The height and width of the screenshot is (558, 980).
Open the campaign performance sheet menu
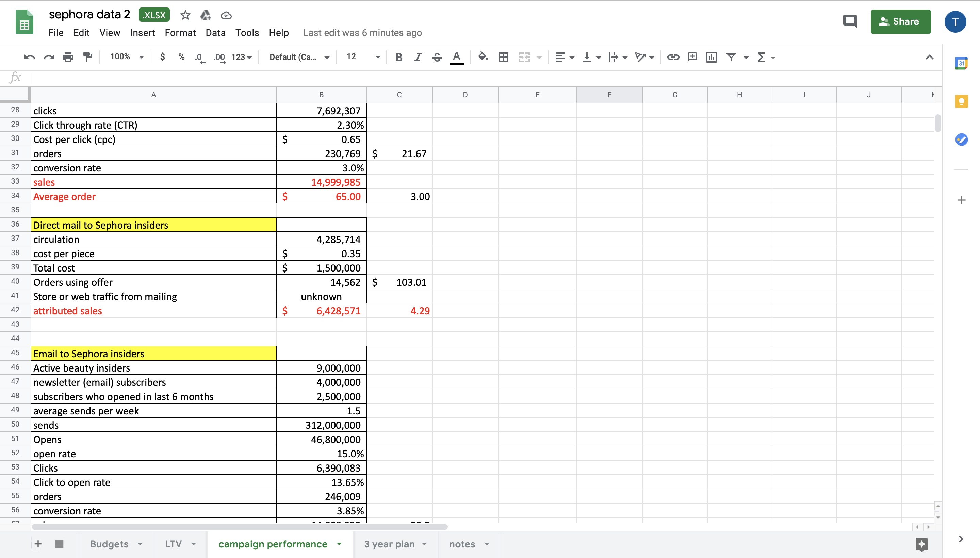coord(339,544)
